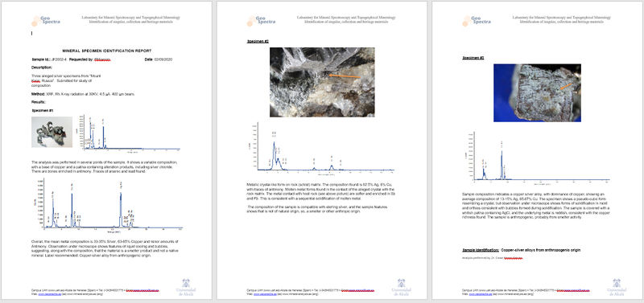Click the GeoSpectra logo on first page
Image resolution: width=644 pixels, height=303 pixels.
click(x=46, y=21)
